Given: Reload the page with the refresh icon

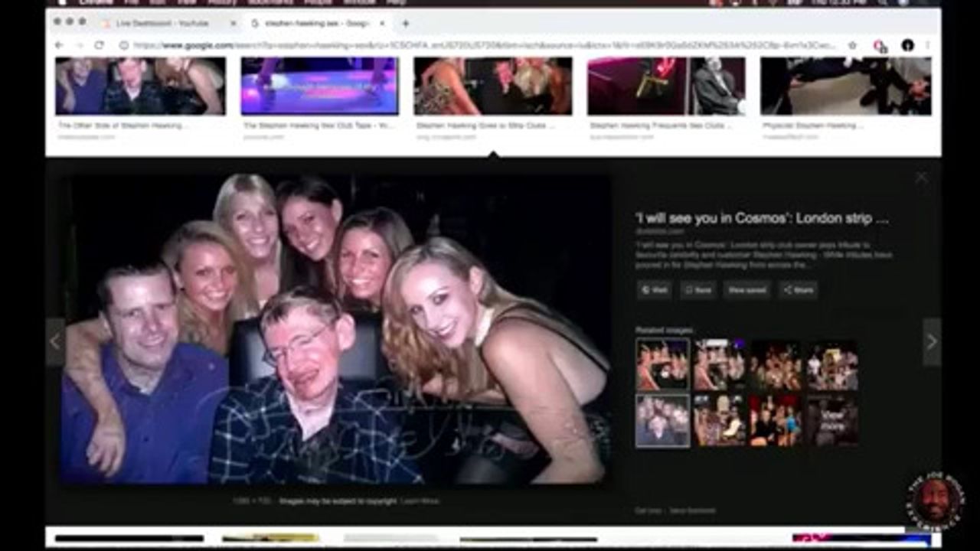Looking at the screenshot, I should coord(99,46).
